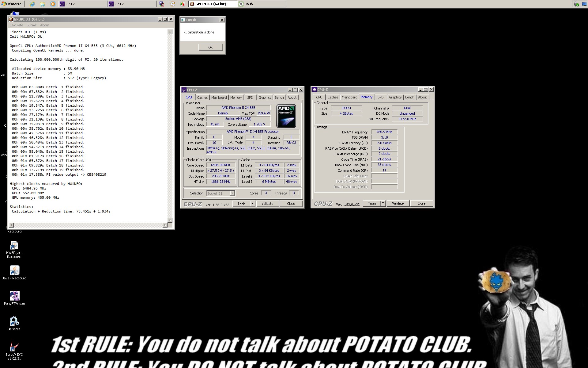This screenshot has height=368, width=588.
Task: Click the bucket icon in the taskbar
Action: tap(172, 4)
